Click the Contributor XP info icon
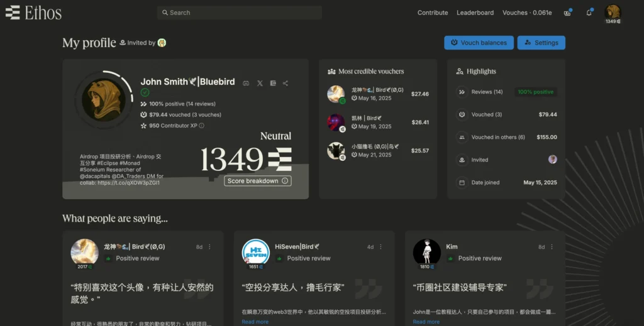Viewport: 644px width, 326px height. (x=201, y=126)
